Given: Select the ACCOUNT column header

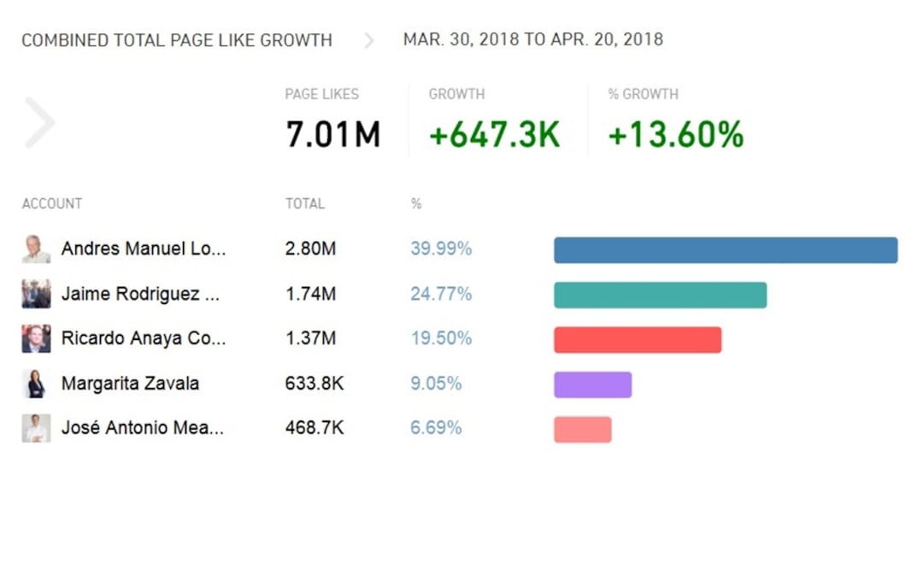Looking at the screenshot, I should point(51,203).
